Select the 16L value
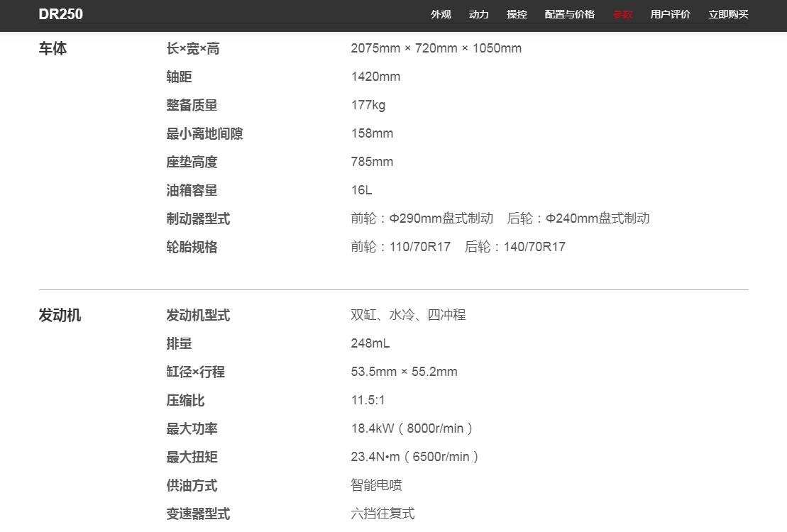Image resolution: width=787 pixels, height=532 pixels. (x=361, y=190)
